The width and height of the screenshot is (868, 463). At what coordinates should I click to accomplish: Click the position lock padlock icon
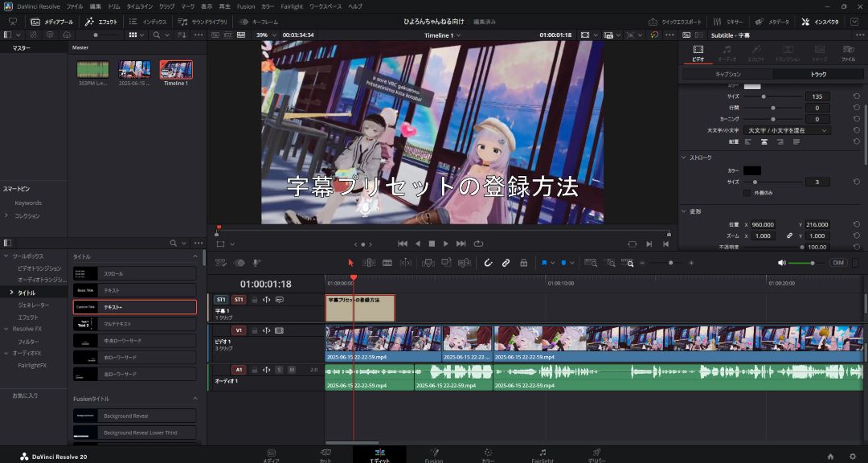tap(523, 263)
